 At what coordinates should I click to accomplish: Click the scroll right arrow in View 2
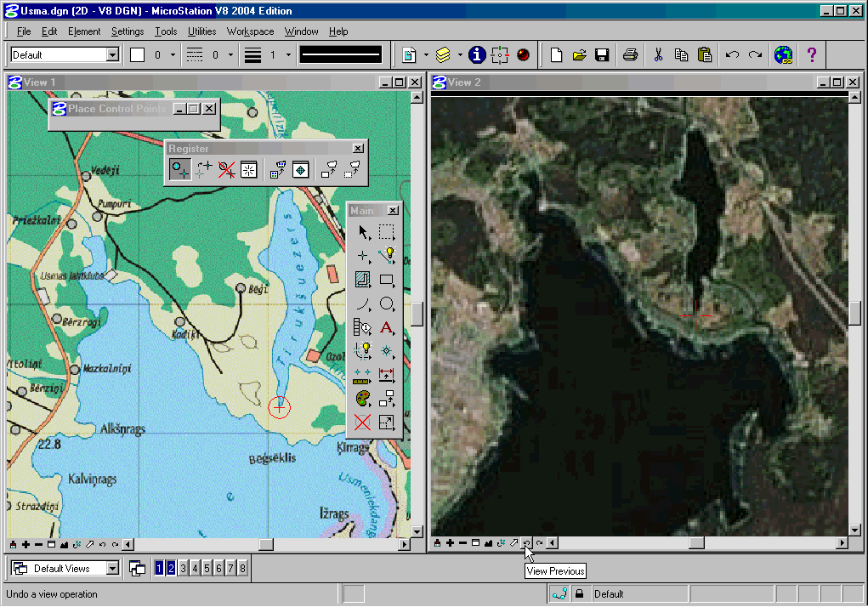tap(842, 543)
